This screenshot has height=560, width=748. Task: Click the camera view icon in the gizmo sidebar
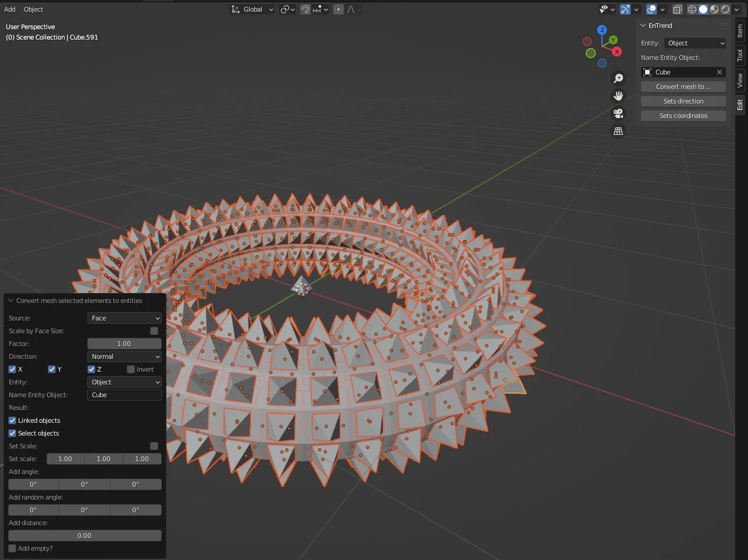point(618,113)
